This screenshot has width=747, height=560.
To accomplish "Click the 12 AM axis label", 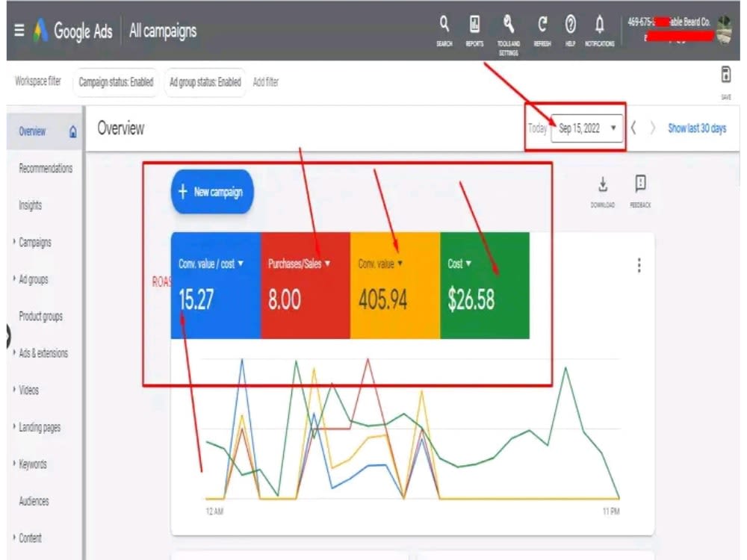I will (214, 511).
